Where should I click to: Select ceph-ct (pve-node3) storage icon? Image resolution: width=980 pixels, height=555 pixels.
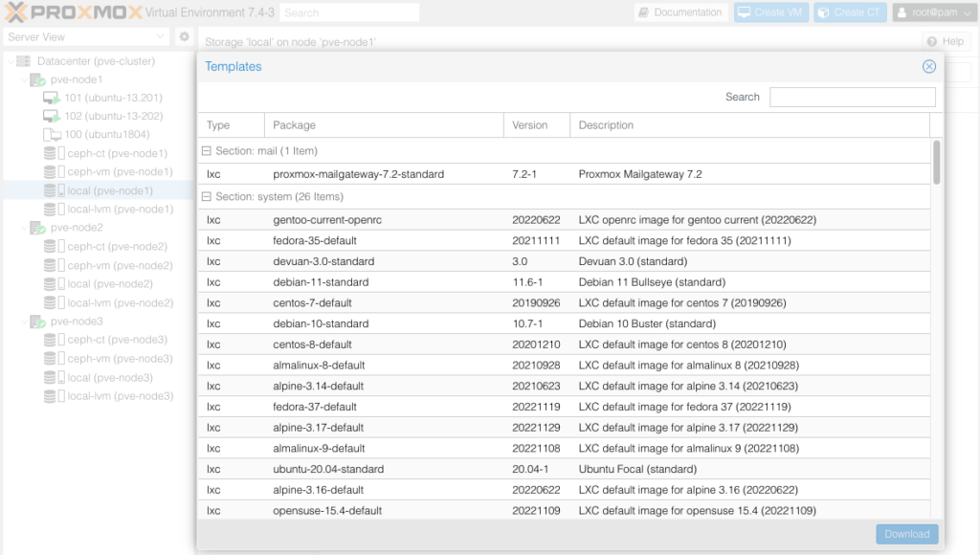[54, 340]
